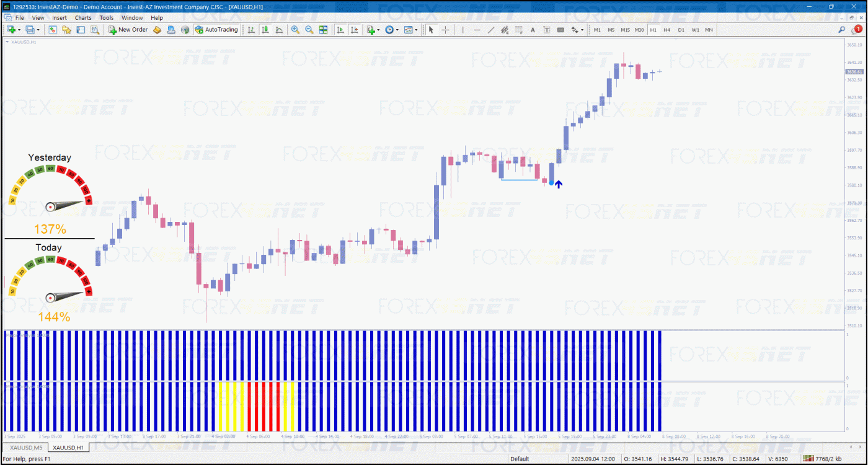Expand the new chart dropdown arrow
Image resolution: width=868 pixels, height=465 pixels.
coord(19,30)
